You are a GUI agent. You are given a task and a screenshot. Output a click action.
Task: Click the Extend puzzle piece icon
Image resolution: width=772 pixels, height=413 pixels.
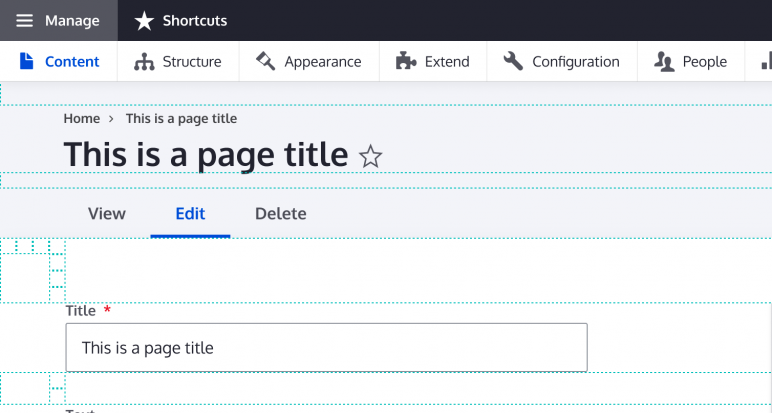click(405, 61)
